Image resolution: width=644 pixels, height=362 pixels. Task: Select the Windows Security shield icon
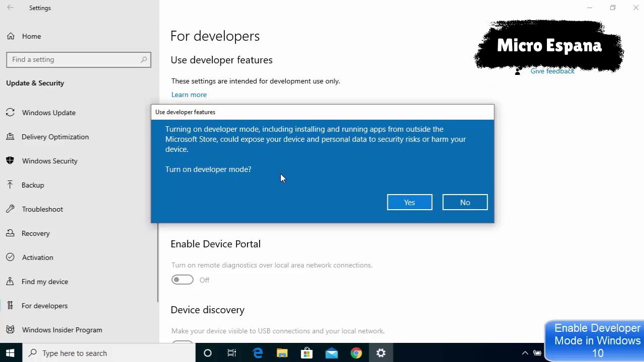coord(10,161)
